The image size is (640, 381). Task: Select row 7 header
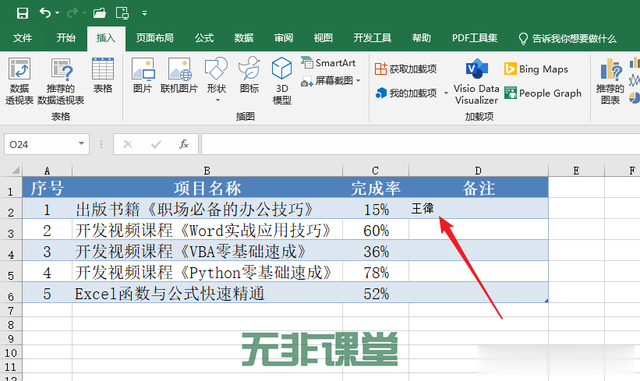point(11,311)
